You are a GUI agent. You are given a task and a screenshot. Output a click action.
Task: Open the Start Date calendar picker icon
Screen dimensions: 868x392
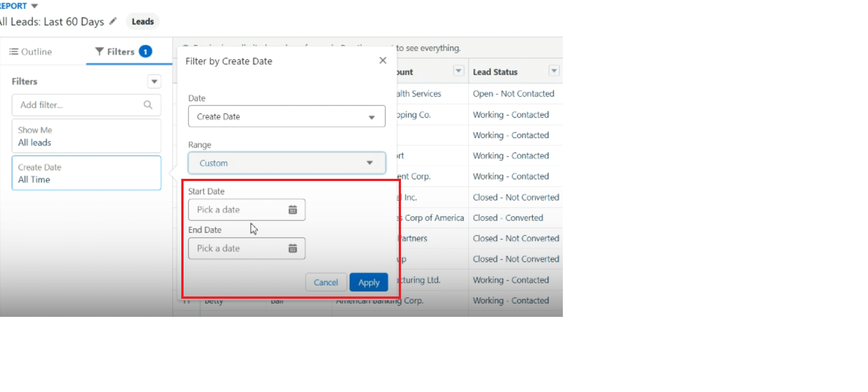(x=292, y=210)
